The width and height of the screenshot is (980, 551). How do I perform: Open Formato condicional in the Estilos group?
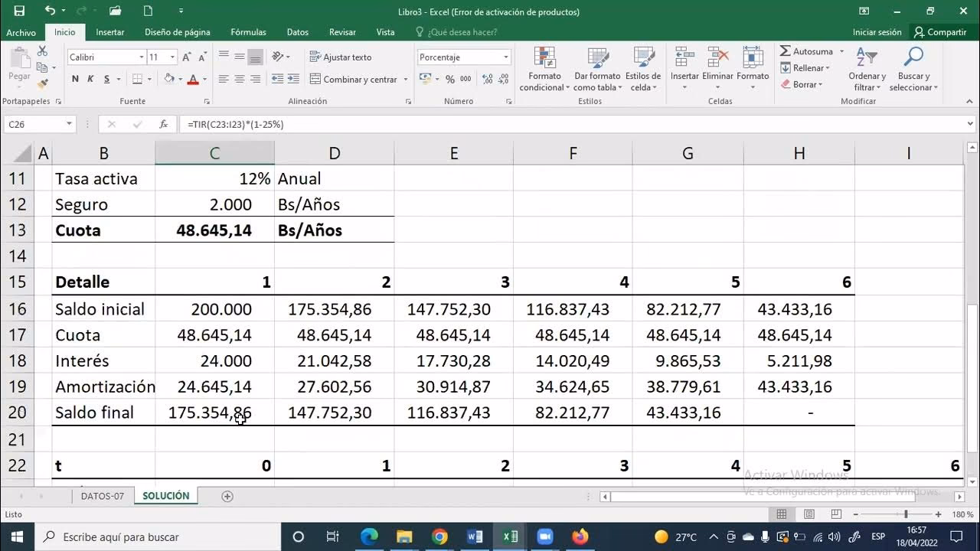544,69
